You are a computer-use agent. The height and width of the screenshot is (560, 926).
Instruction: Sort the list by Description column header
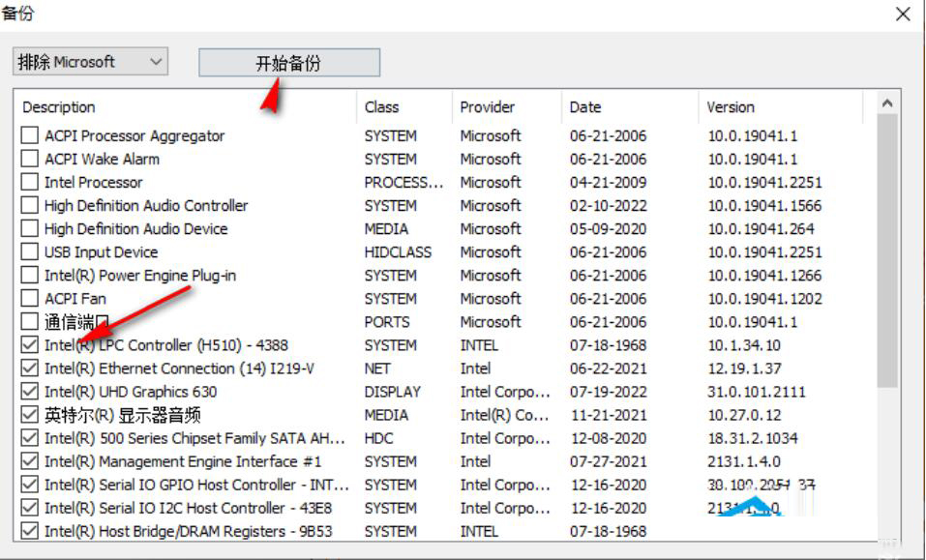point(184,107)
